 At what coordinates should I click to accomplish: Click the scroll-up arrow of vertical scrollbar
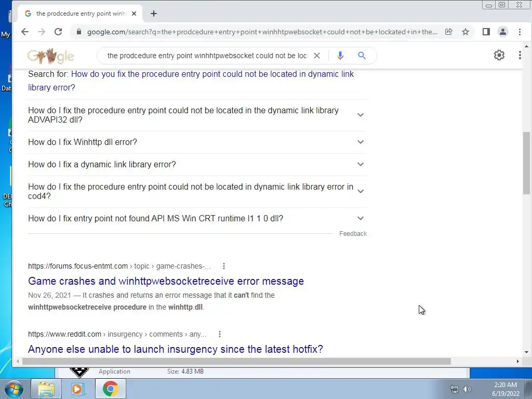[527, 46]
